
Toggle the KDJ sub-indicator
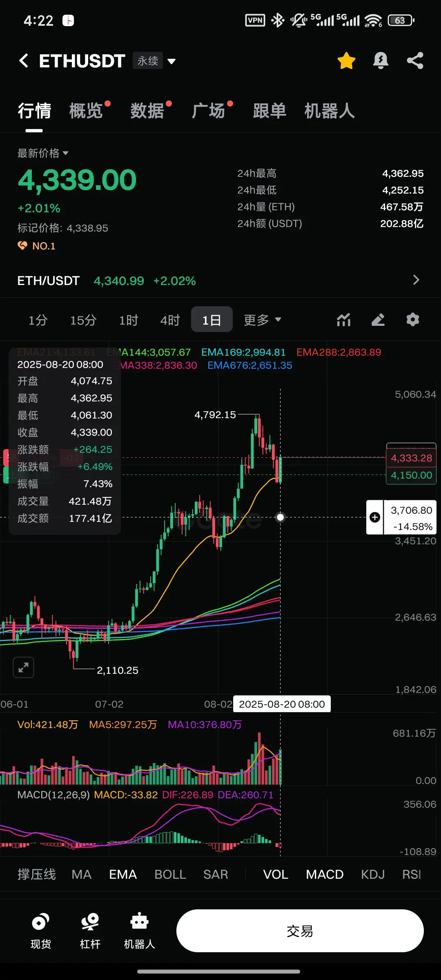point(373,874)
